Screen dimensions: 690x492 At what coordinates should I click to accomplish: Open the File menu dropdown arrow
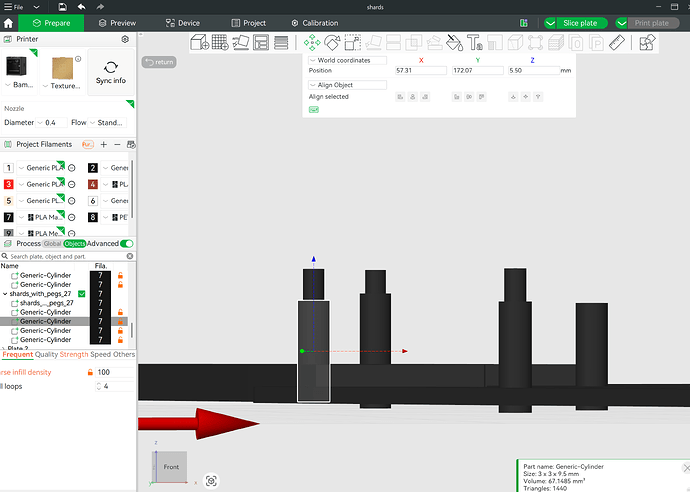pos(37,7)
